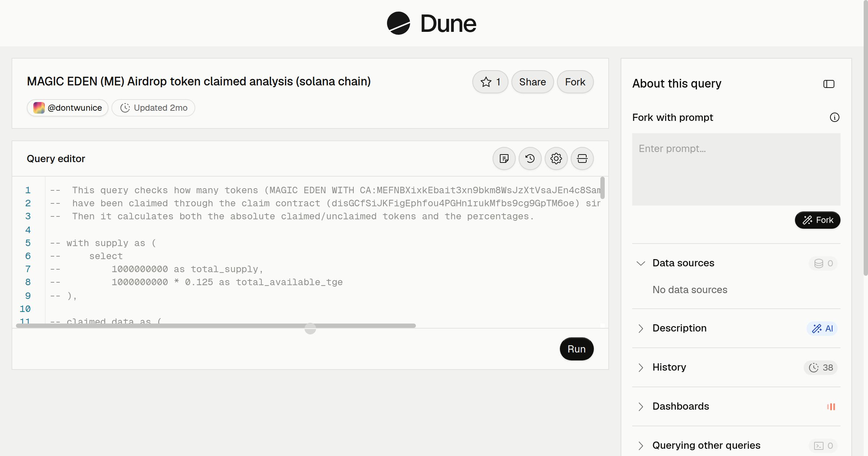This screenshot has width=868, height=456.
Task: Click the AI description badge
Action: point(822,328)
